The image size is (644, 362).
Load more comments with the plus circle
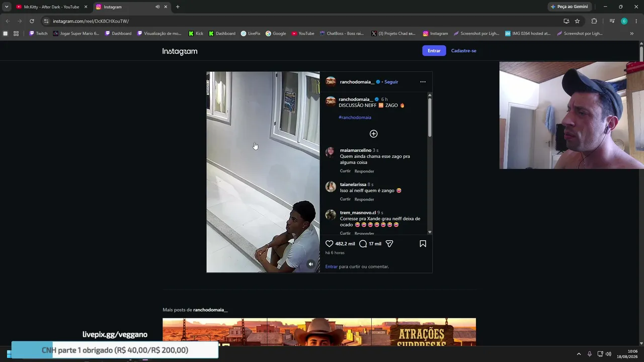point(373,134)
